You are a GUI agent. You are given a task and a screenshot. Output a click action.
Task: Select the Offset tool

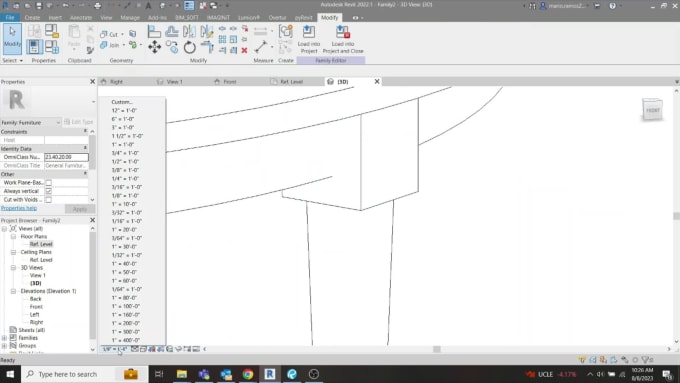tap(172, 31)
